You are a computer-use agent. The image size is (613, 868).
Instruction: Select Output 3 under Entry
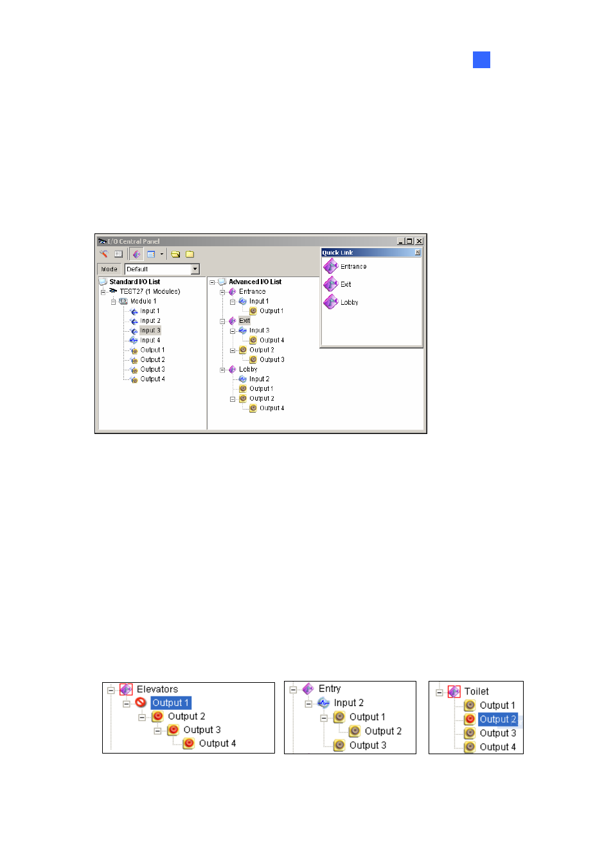pyautogui.click(x=368, y=745)
